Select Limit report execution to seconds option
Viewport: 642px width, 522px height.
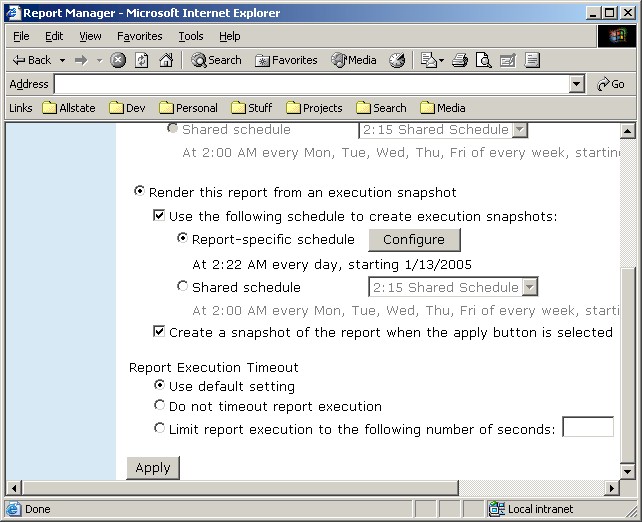pyautogui.click(x=159, y=428)
